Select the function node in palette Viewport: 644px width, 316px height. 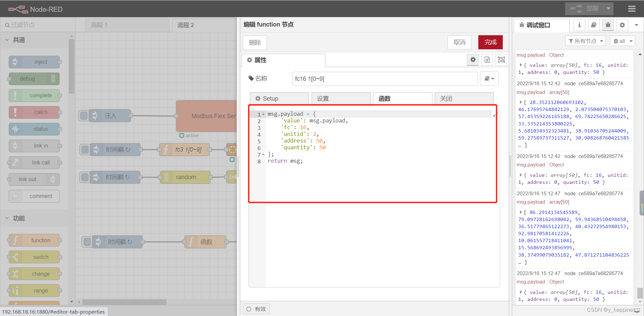34,240
